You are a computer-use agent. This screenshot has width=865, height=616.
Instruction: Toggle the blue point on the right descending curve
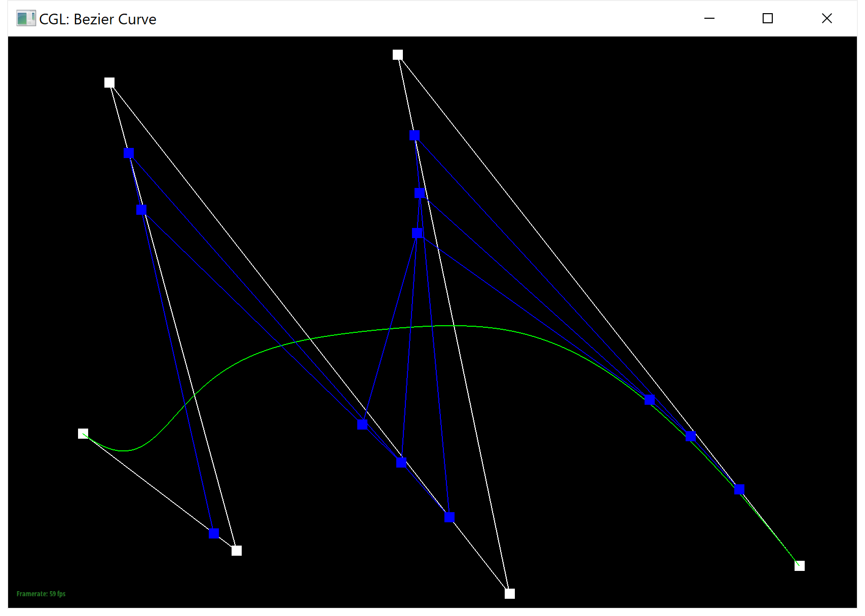690,436
